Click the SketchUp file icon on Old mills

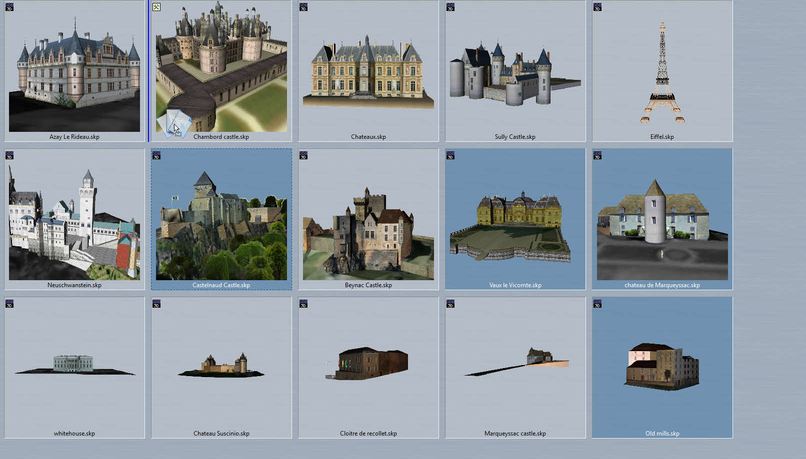[598, 304]
